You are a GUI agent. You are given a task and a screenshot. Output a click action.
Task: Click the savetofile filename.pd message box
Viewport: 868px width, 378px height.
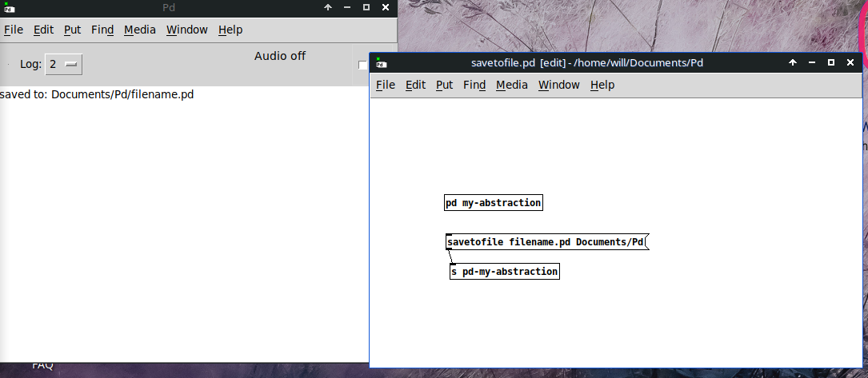pyautogui.click(x=546, y=242)
